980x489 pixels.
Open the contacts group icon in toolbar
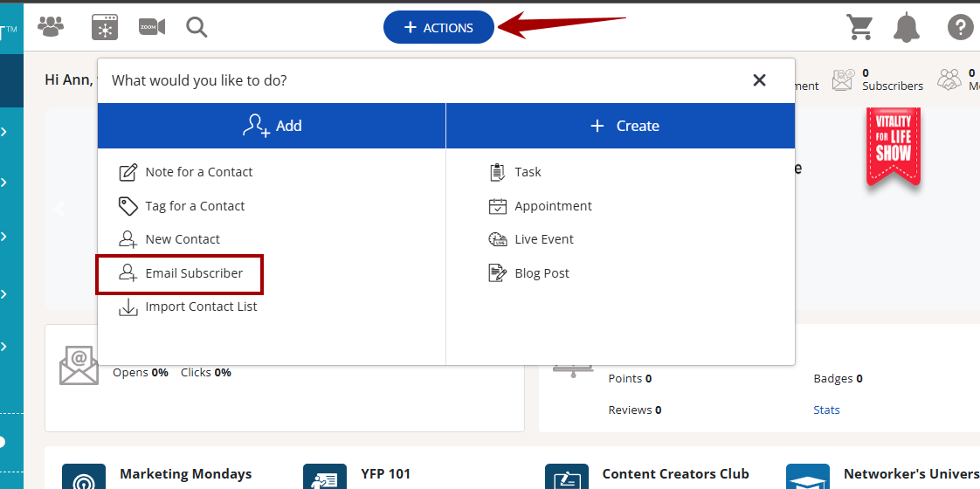51,27
